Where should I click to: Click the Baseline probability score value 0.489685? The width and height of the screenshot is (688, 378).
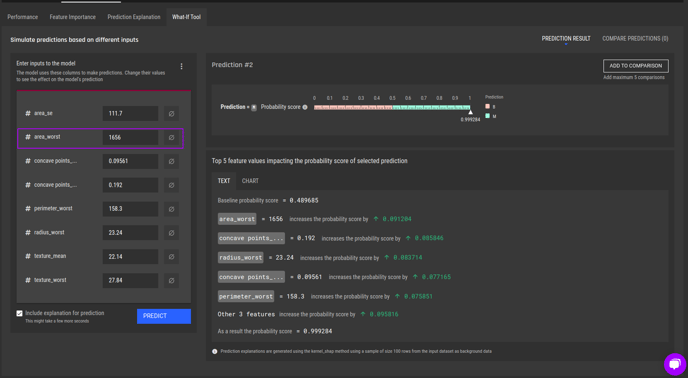(304, 200)
